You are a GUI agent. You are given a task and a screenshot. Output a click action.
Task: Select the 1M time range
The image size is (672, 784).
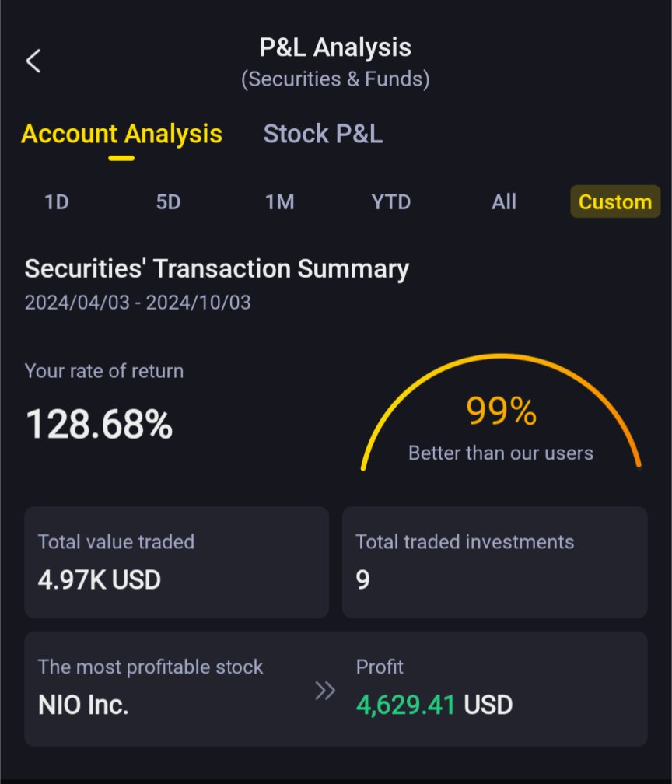(279, 202)
